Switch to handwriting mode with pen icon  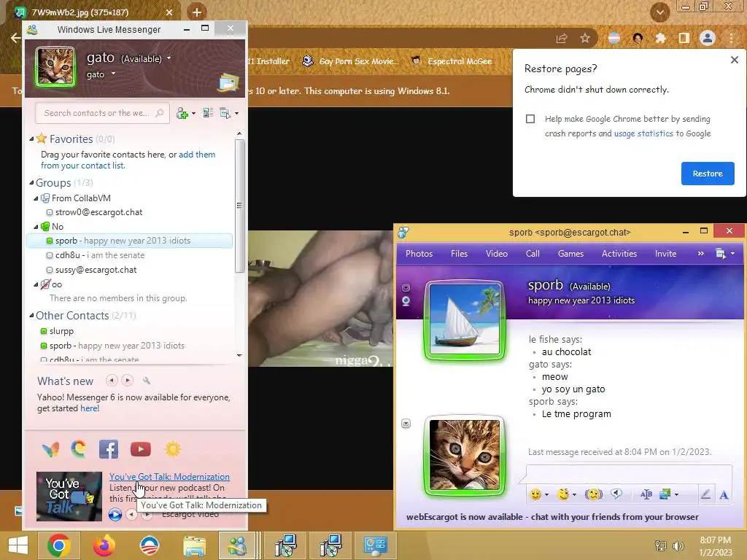(x=706, y=494)
